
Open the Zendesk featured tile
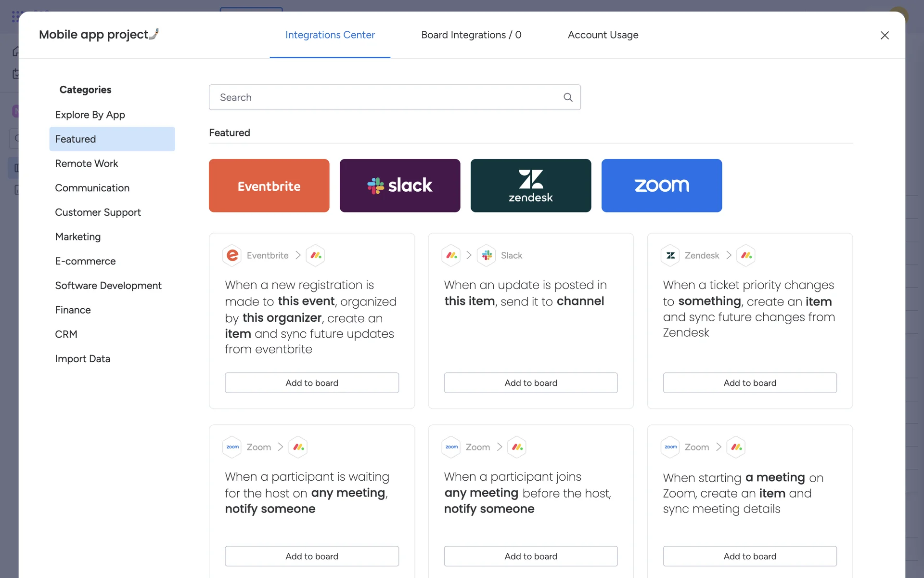531,185
